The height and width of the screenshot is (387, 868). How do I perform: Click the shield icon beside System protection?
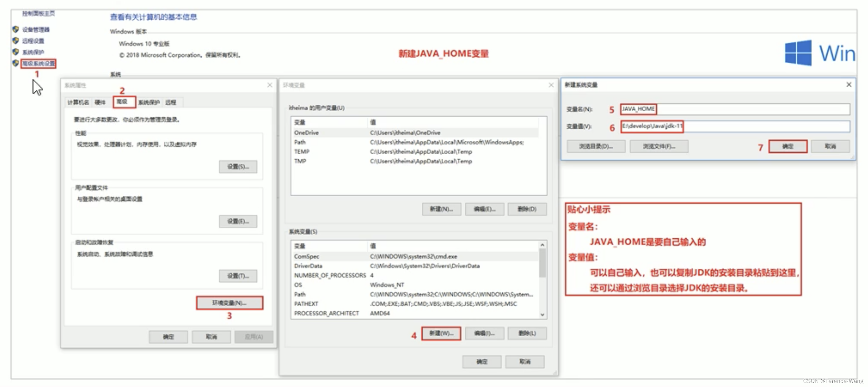pyautogui.click(x=15, y=52)
